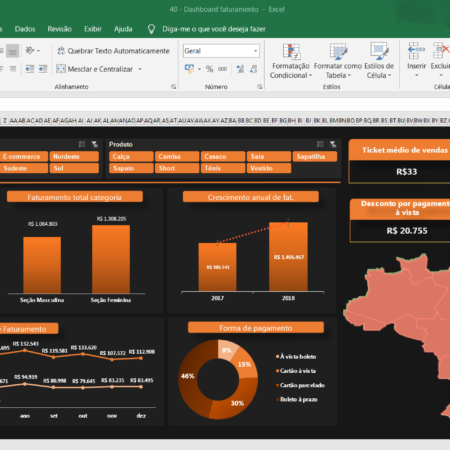
Task: Filter by Sapatilha product
Action: (x=315, y=156)
